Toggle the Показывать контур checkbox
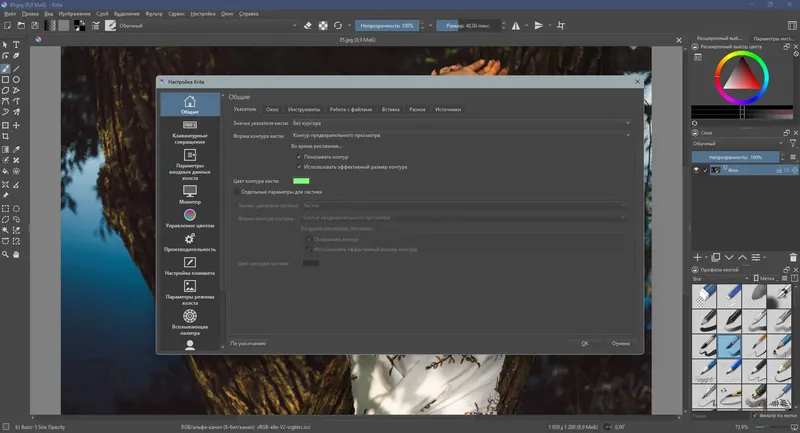This screenshot has width=800, height=433. pos(299,157)
